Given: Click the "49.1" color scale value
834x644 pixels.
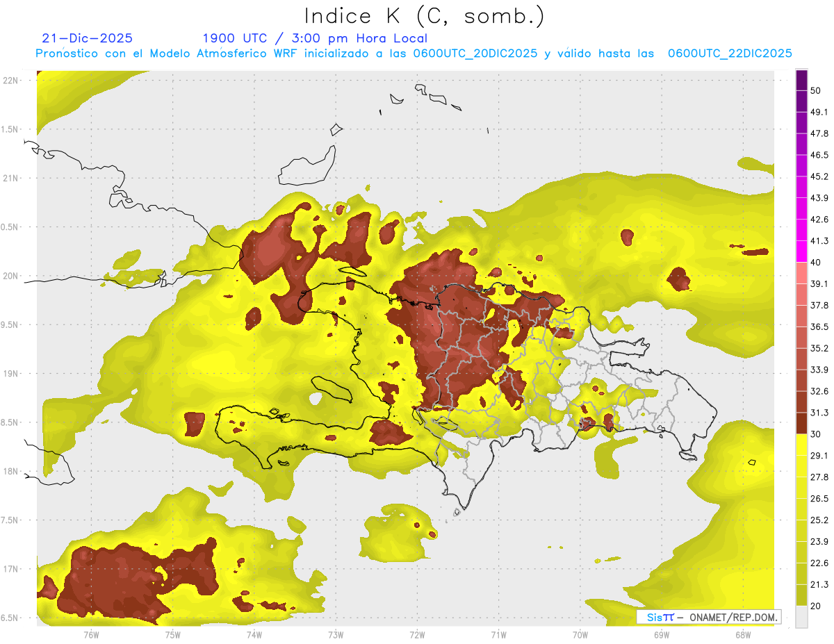Looking at the screenshot, I should 819,112.
